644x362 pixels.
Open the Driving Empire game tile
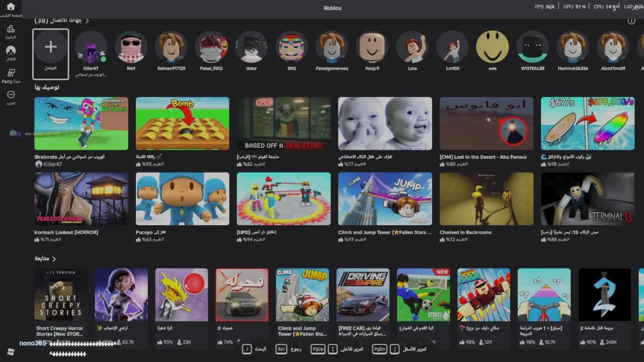point(363,295)
